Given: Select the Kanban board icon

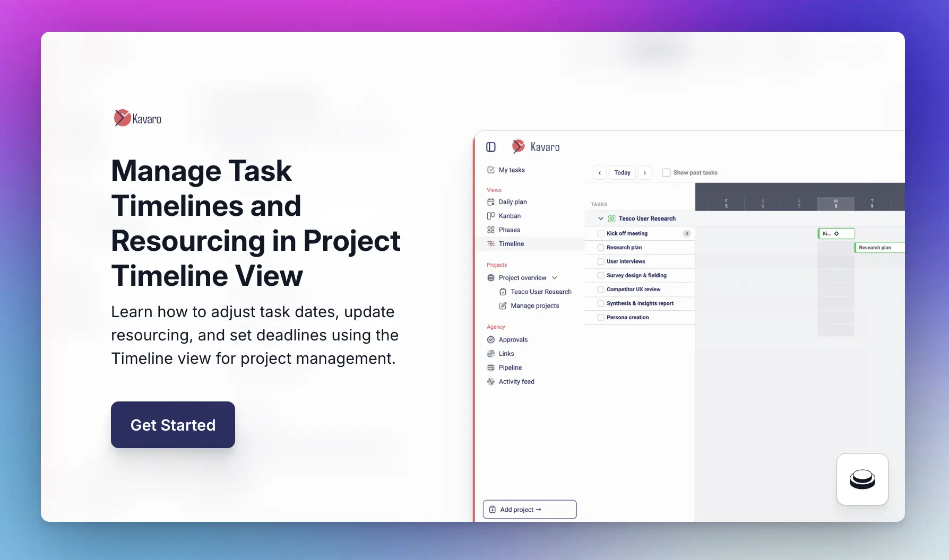Looking at the screenshot, I should coord(491,216).
